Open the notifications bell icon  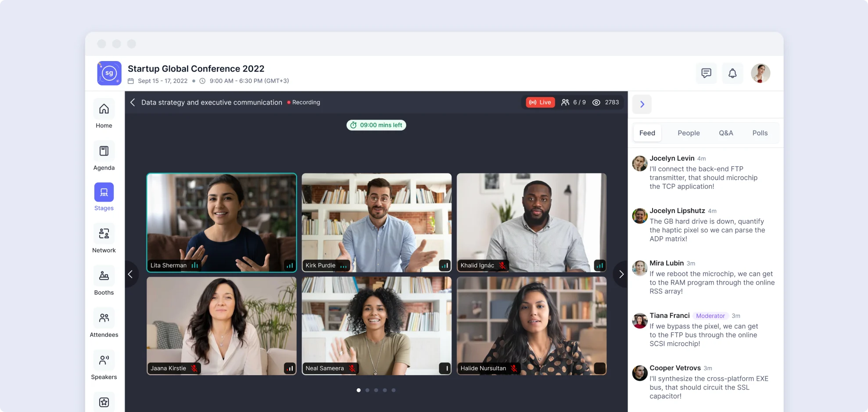[x=732, y=73]
